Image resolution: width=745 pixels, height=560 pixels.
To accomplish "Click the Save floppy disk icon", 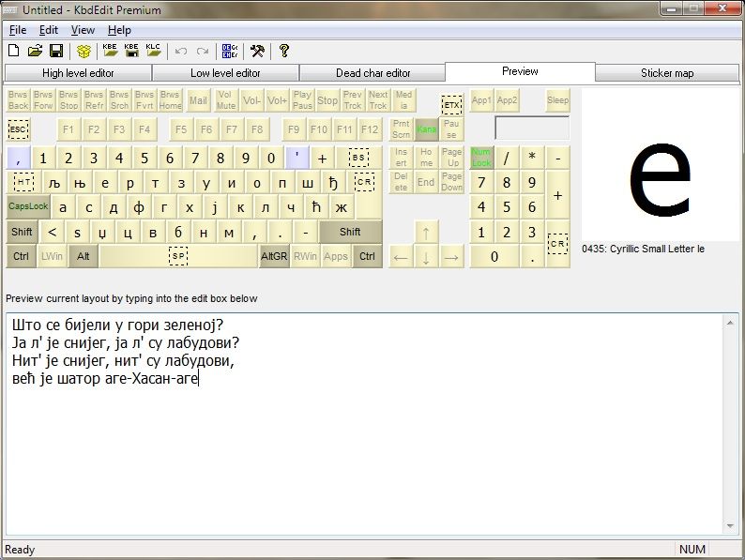I will click(55, 51).
